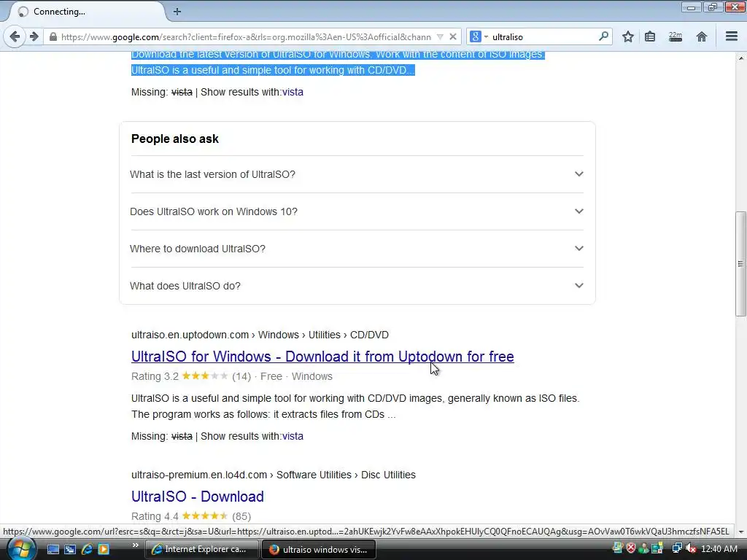
Task: Click Switch between windows icon
Action: (69, 550)
